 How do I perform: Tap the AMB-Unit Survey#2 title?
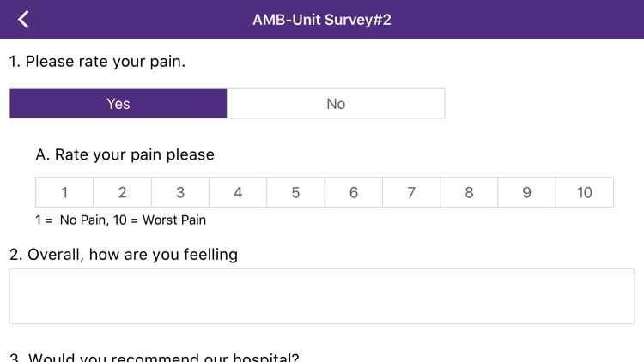pyautogui.click(x=322, y=19)
